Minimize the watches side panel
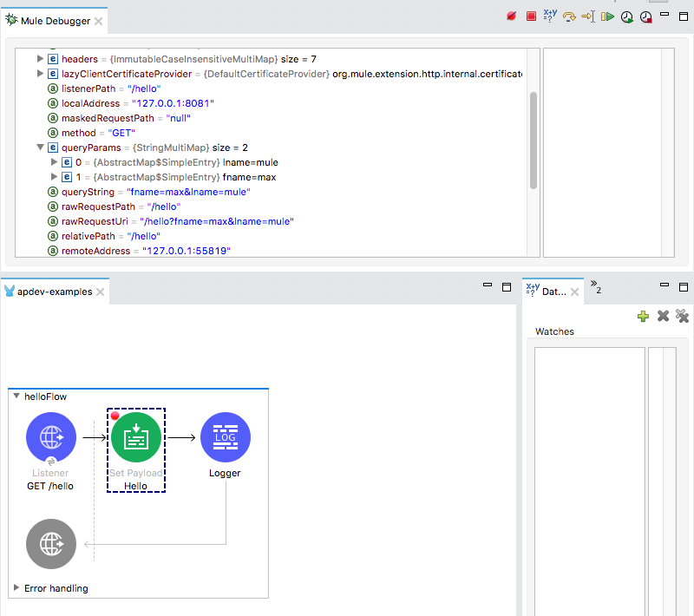The image size is (694, 616). click(x=665, y=285)
